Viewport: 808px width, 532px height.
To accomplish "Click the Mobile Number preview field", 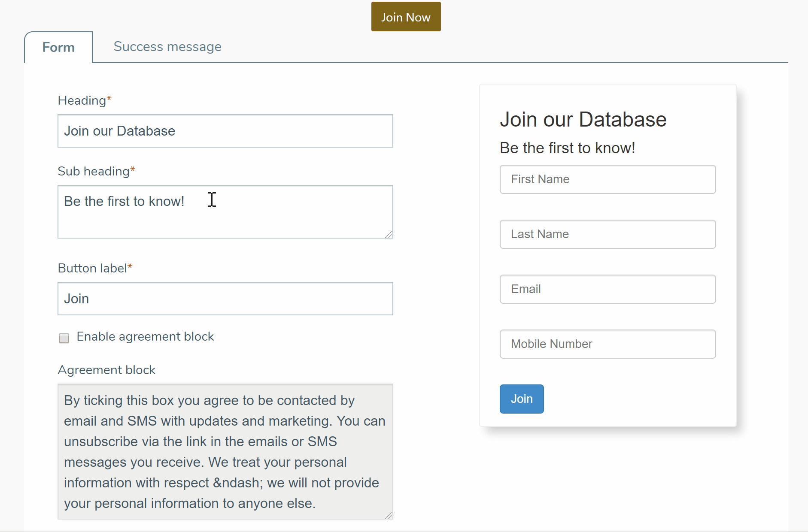I will 608,344.
